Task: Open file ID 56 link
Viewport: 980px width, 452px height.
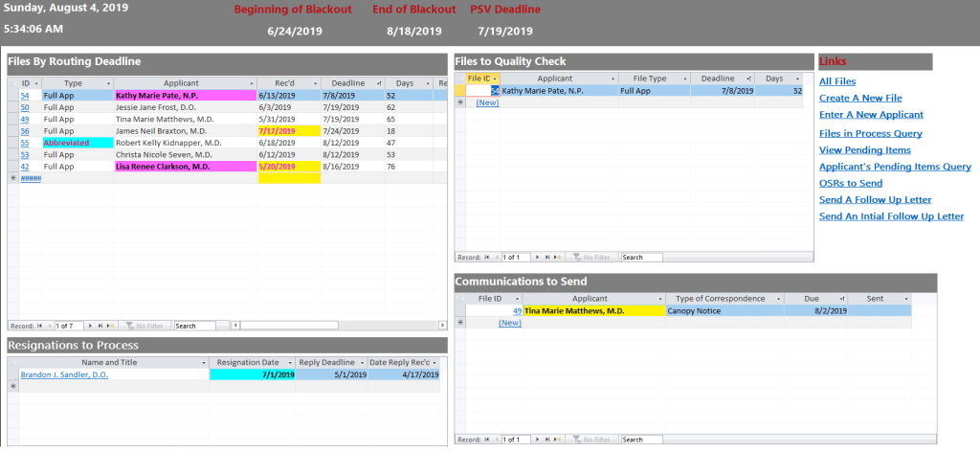Action: tap(25, 131)
